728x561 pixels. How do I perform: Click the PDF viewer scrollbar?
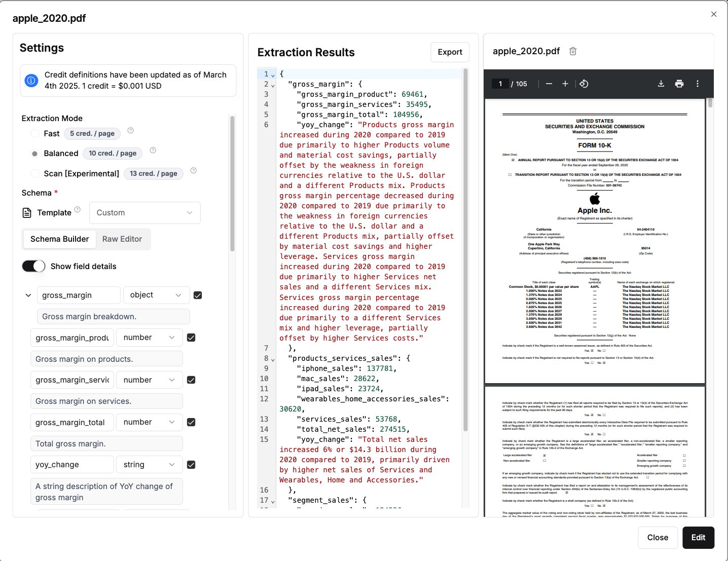(710, 103)
